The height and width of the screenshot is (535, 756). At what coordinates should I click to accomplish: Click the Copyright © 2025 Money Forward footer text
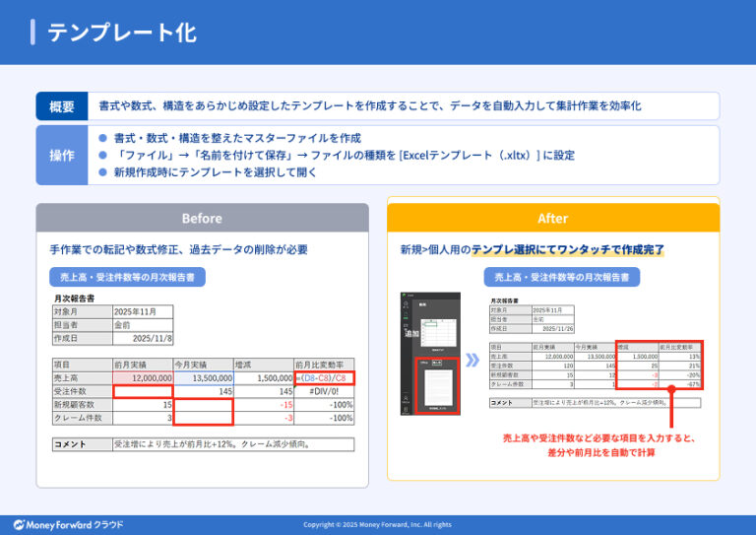pos(378,525)
